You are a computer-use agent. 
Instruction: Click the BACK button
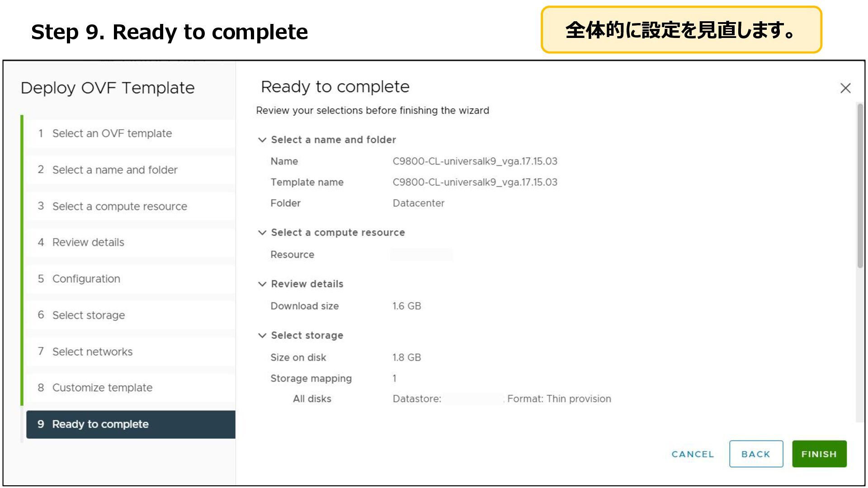(x=755, y=454)
